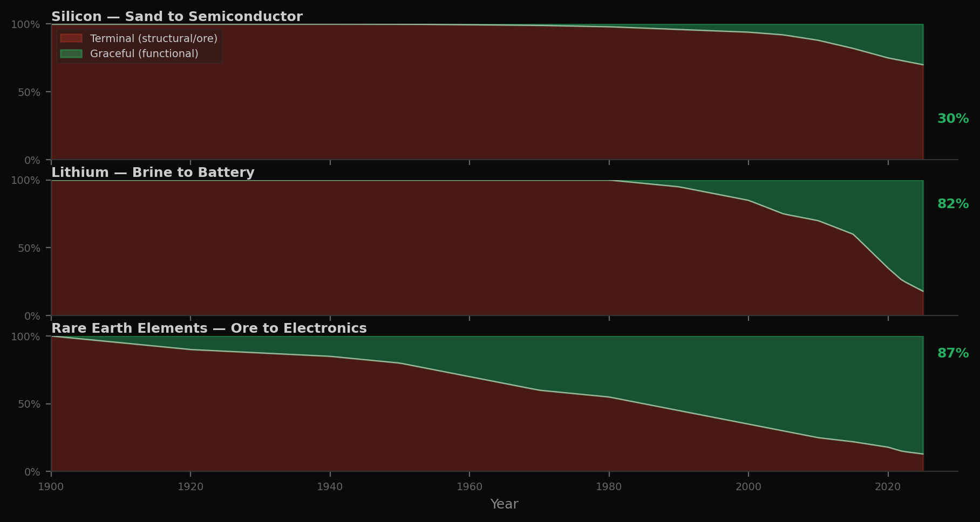Viewport: 980px width, 522px height.
Task: Select the green 30% annotation
Action: click(x=952, y=118)
